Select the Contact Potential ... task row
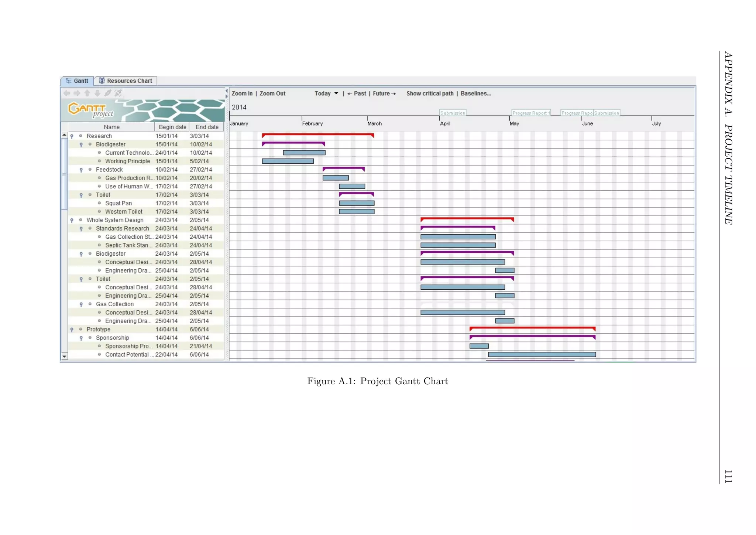The width and height of the screenshot is (756, 535). pos(146,355)
